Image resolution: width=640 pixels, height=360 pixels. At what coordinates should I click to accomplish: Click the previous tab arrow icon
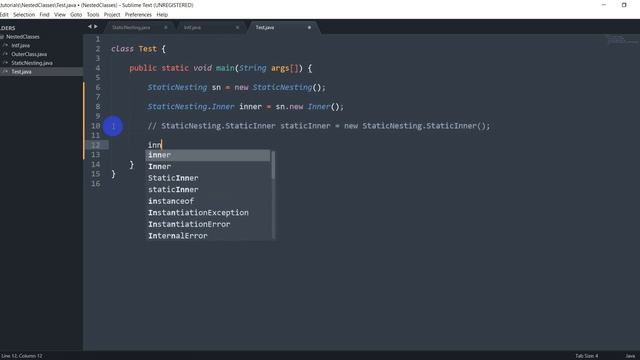(90, 27)
